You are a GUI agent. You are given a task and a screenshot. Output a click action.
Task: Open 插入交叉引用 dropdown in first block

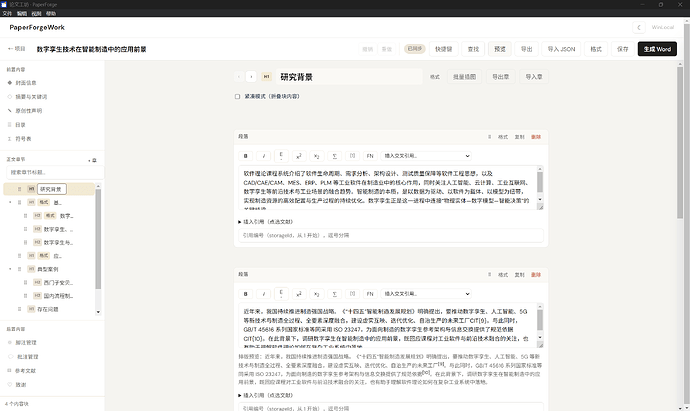click(426, 156)
